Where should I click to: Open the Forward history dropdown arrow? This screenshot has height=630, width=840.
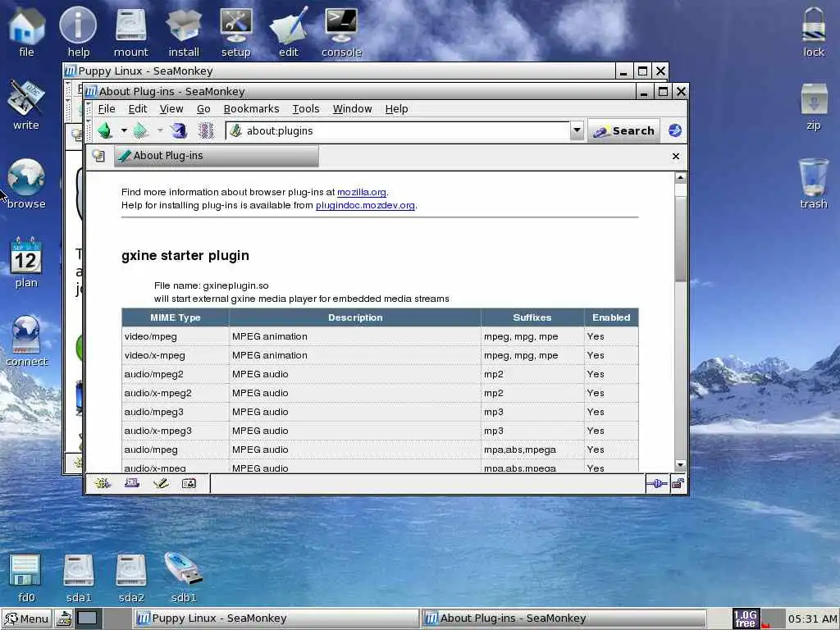coord(160,130)
